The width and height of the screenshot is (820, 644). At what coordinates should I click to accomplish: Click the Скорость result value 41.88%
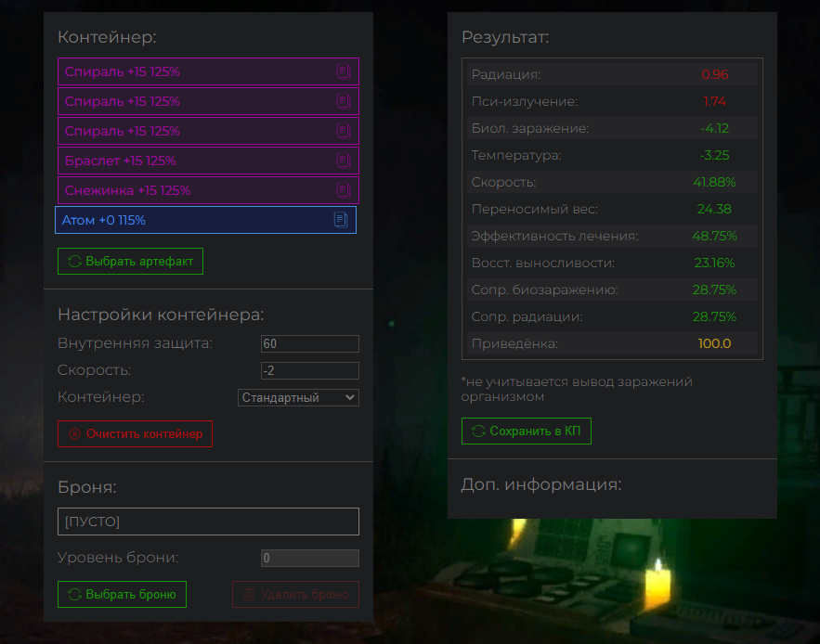pyautogui.click(x=714, y=182)
